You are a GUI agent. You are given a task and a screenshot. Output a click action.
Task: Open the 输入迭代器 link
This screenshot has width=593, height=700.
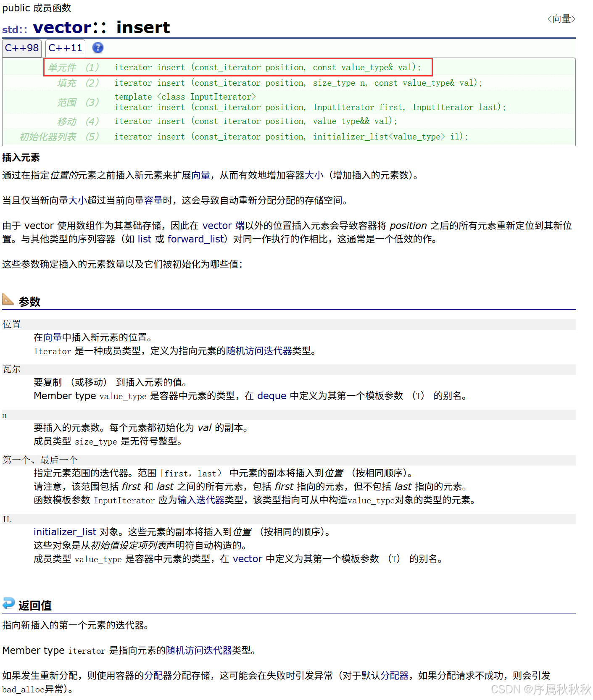pos(201,500)
